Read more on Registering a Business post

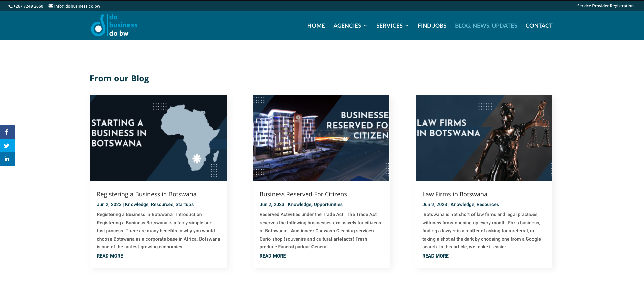click(110, 256)
